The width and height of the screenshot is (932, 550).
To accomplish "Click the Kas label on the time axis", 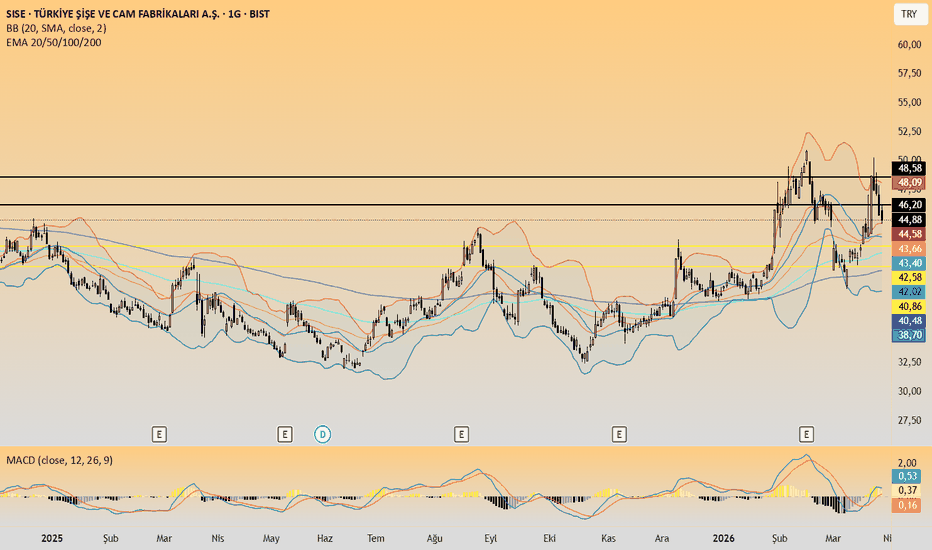I will coord(608,538).
